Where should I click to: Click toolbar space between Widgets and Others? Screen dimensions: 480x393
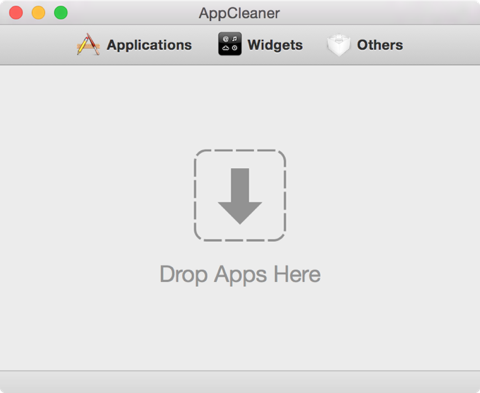(x=315, y=45)
